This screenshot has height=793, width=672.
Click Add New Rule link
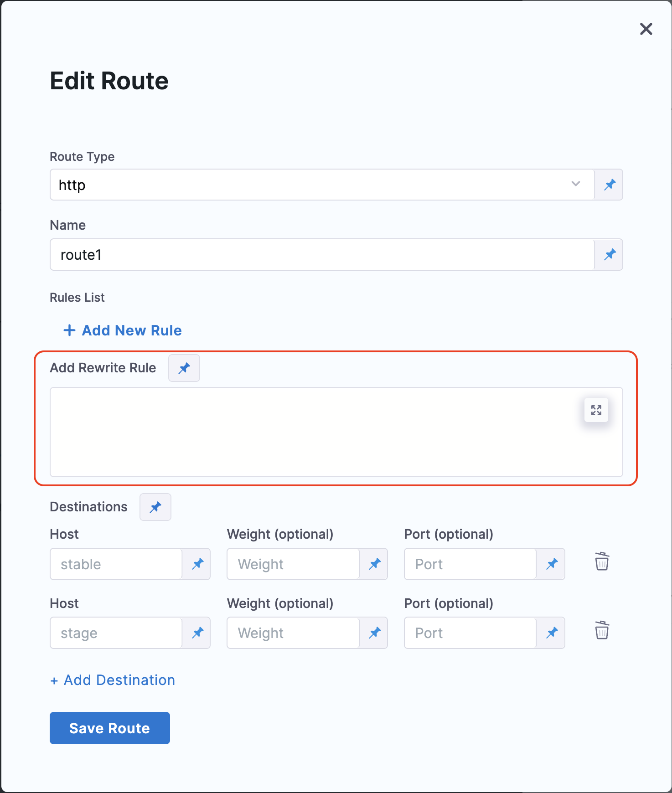(123, 330)
